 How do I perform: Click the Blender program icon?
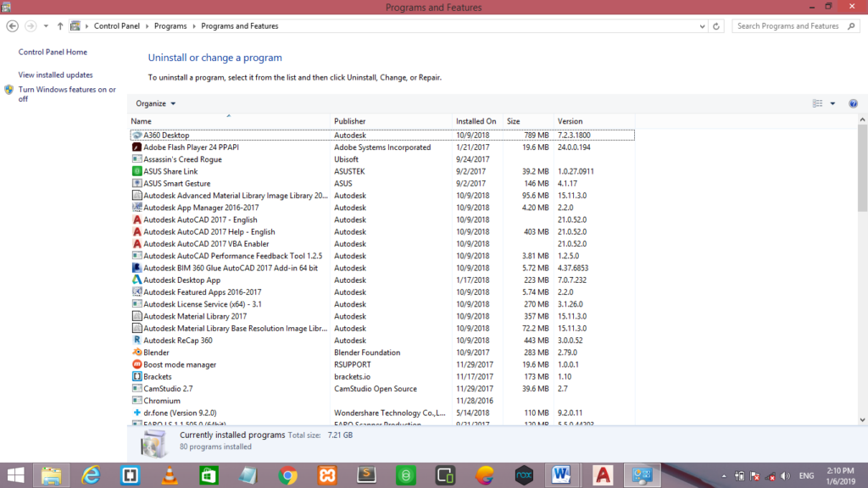[x=136, y=352]
